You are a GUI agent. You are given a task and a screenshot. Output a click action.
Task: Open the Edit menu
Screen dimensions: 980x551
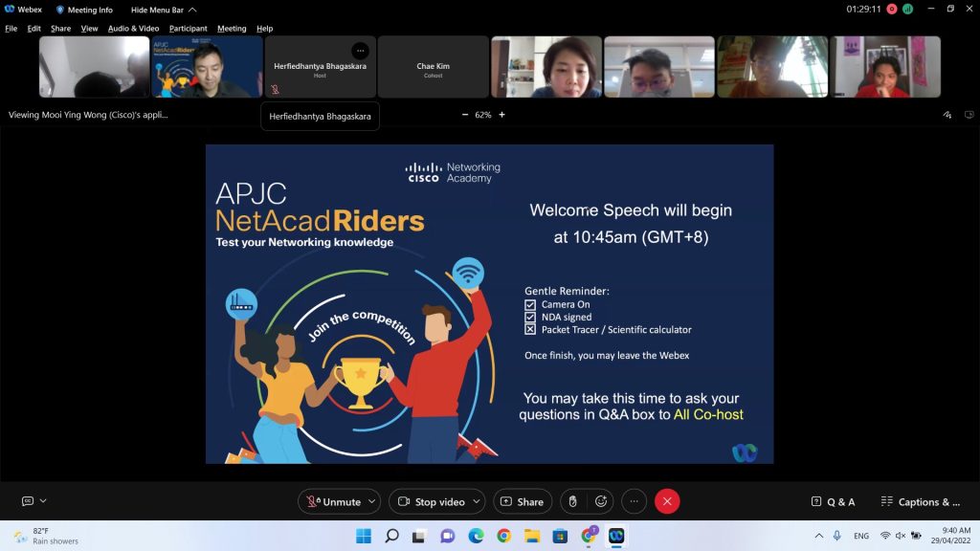(x=33, y=29)
